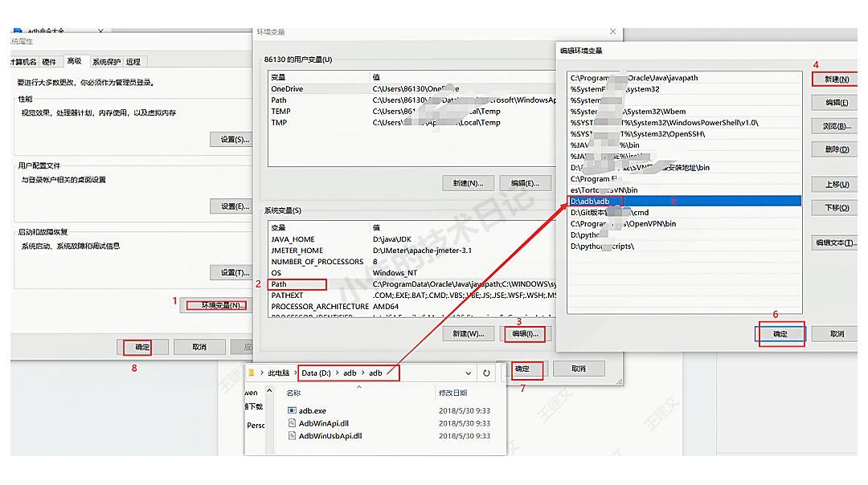Select JMETER_HOME system variable
868x485 pixels.
[411, 250]
